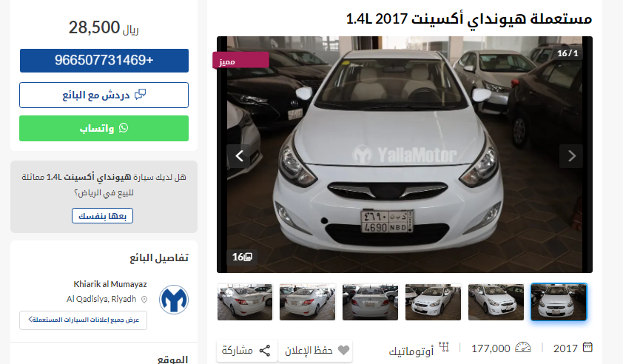Screen dimensions: 623x364
Task: Click the 16/1 photo counter
Action: click(x=568, y=53)
